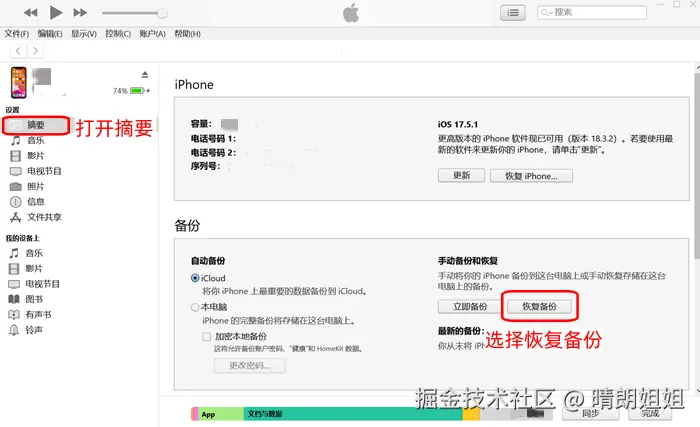Viewport: 700px width, 427px height.
Task: Open the 文件(F) menu
Action: tap(17, 33)
